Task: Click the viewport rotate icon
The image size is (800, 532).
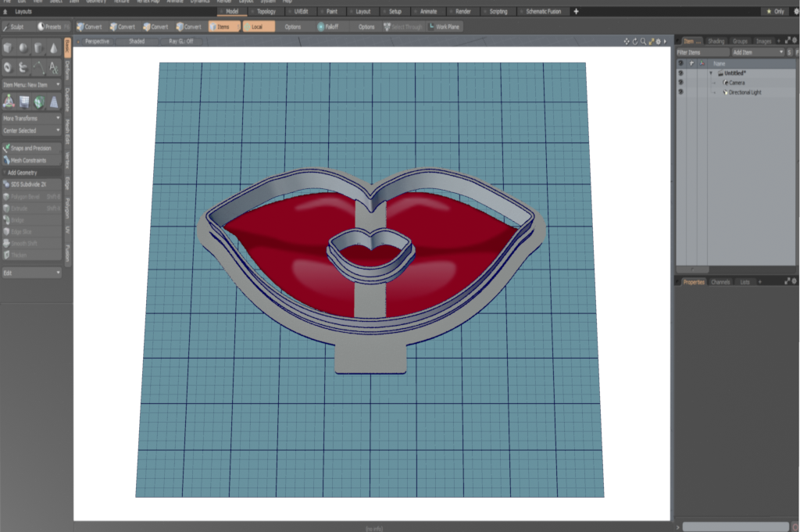Action: pyautogui.click(x=634, y=41)
